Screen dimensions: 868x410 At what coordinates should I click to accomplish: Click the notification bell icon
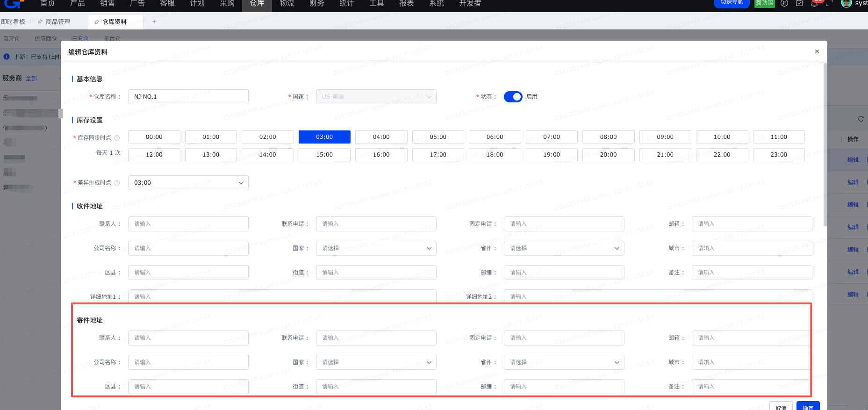814,3
